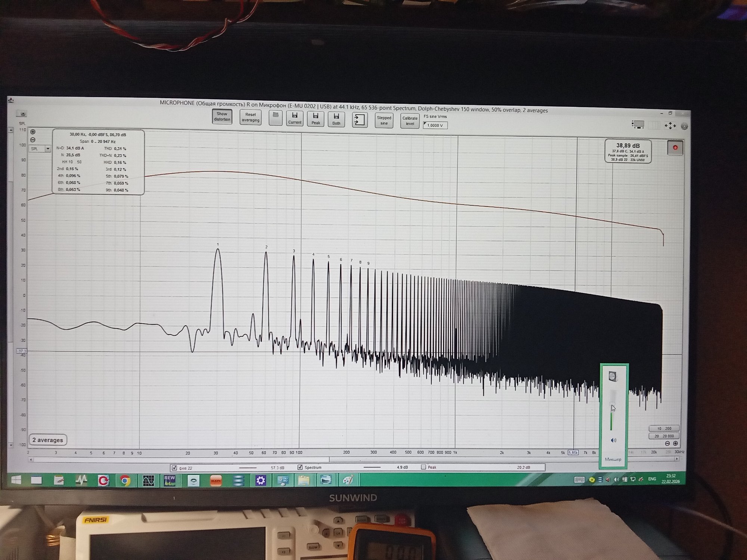Screen dimensions: 747x560
Task: Open the RTA settings gear icon
Action: click(684, 127)
